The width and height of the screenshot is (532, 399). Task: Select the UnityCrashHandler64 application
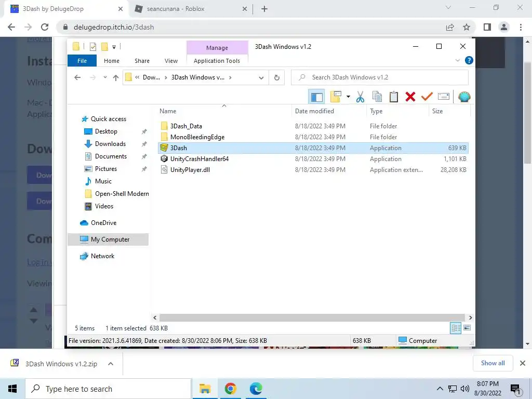tap(199, 159)
